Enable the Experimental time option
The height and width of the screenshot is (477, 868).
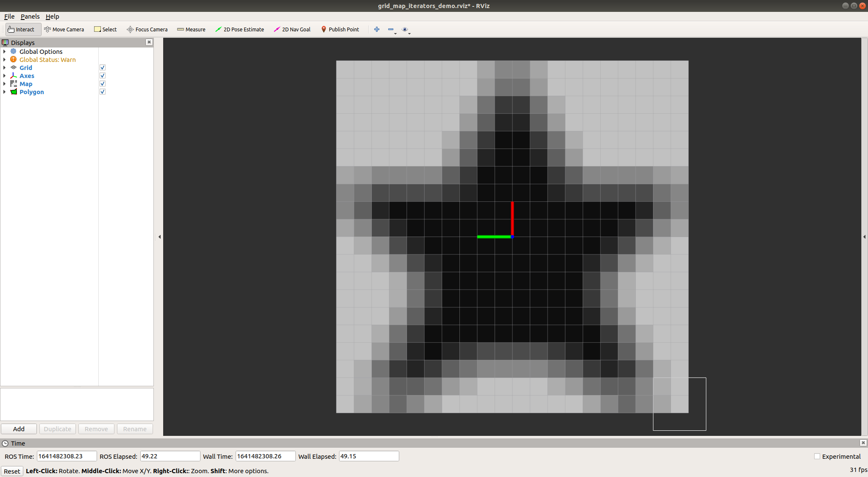pos(817,456)
